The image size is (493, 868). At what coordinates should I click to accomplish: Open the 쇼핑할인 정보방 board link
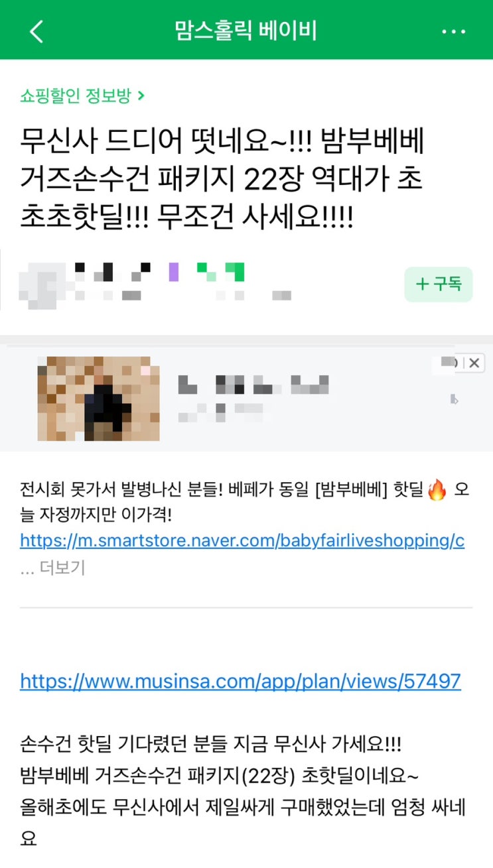coord(76,96)
